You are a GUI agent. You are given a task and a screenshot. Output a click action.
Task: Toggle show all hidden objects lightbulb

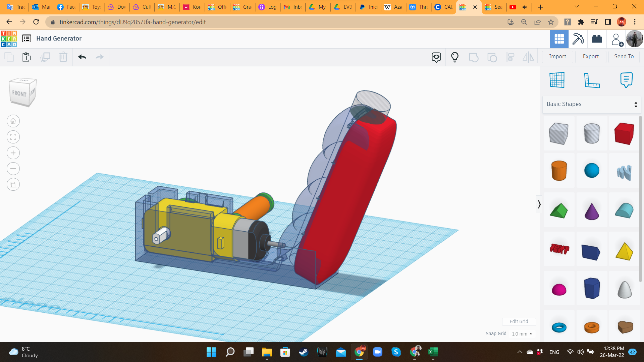454,57
